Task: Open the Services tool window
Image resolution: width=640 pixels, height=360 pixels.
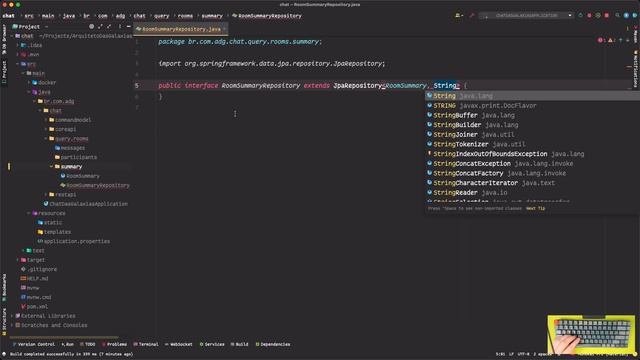Action: pyautogui.click(x=211, y=344)
